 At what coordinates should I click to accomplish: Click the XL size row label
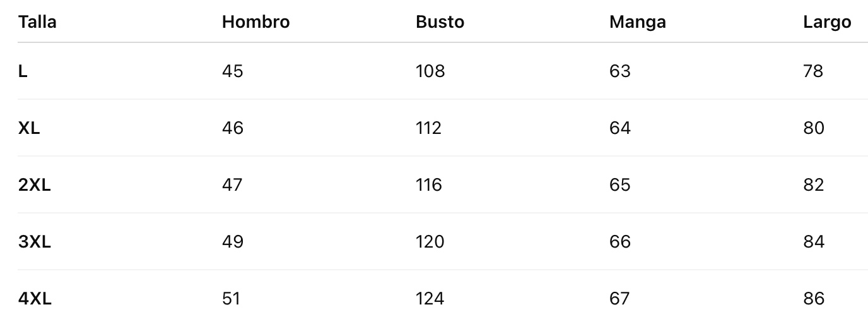pyautogui.click(x=29, y=128)
